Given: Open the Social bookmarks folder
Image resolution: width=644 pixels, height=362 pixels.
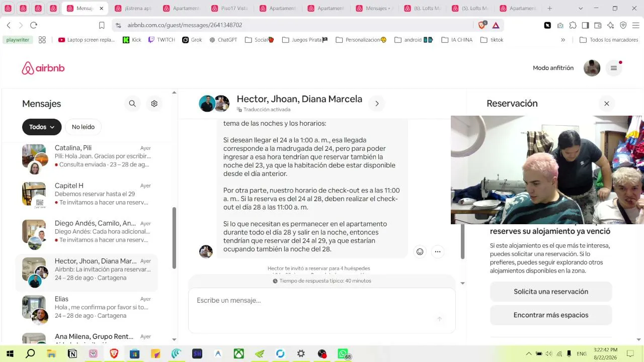Looking at the screenshot, I should pyautogui.click(x=260, y=40).
